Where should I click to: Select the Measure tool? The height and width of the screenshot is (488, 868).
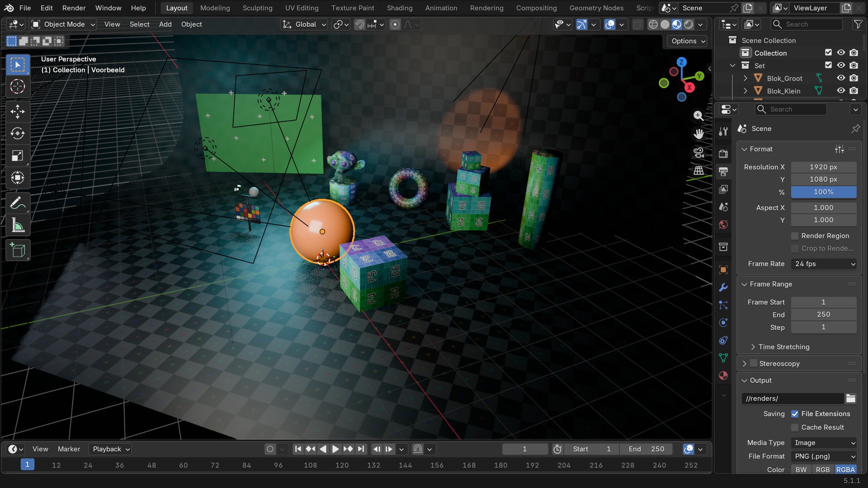coord(18,225)
